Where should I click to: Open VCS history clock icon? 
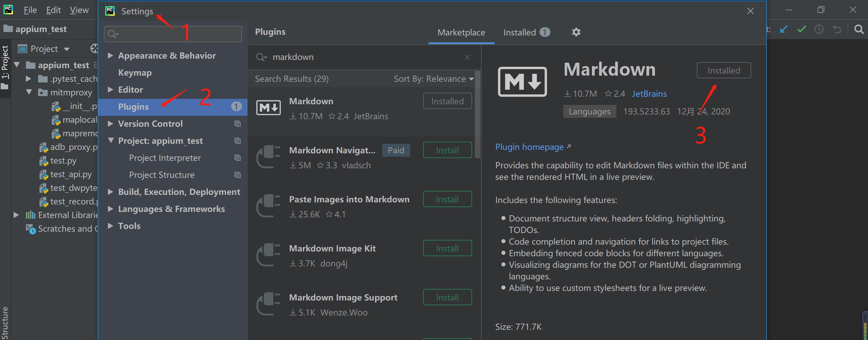[x=819, y=30]
